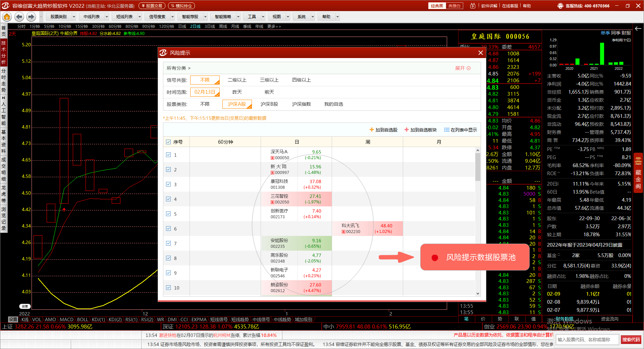Click 风险提示数据股票池 red callout button
644x349 pixels.
pos(474,257)
